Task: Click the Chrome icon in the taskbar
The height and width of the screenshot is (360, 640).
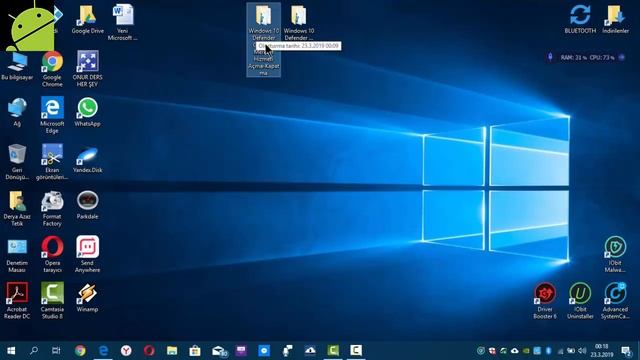Action: (x=80, y=351)
